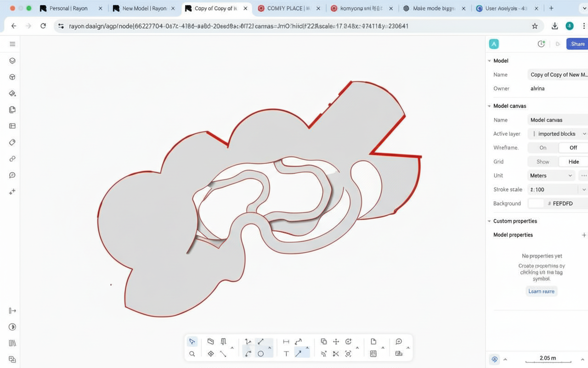Screen dimensions: 588x368
Task: Turn Wireframe On
Action: tap(543, 148)
